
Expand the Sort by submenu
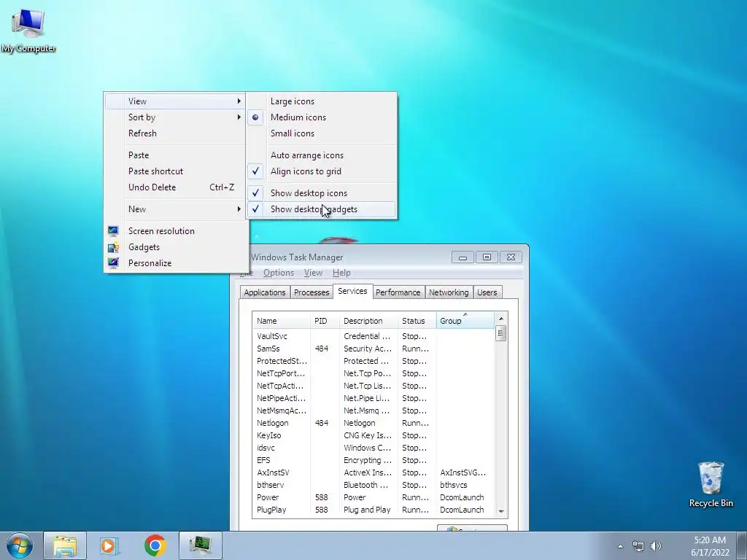tap(175, 117)
